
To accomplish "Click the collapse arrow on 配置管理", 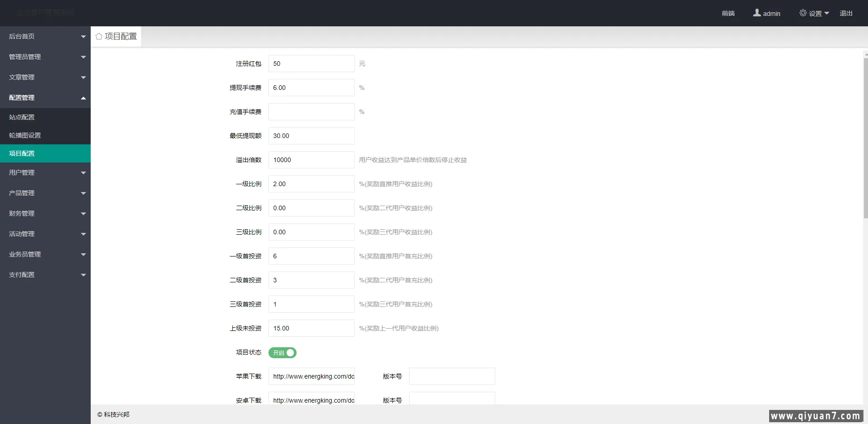I will [83, 98].
